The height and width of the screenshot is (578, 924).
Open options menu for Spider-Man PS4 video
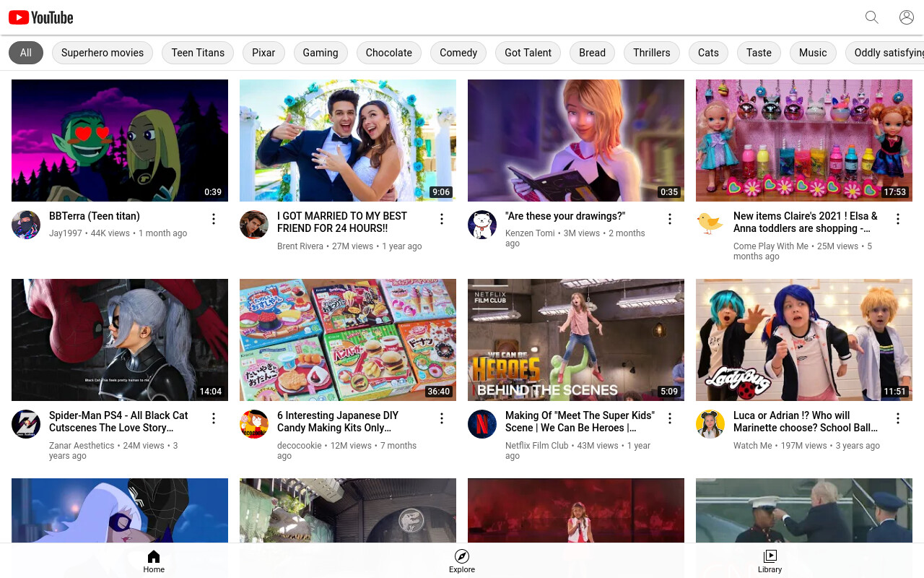214,418
